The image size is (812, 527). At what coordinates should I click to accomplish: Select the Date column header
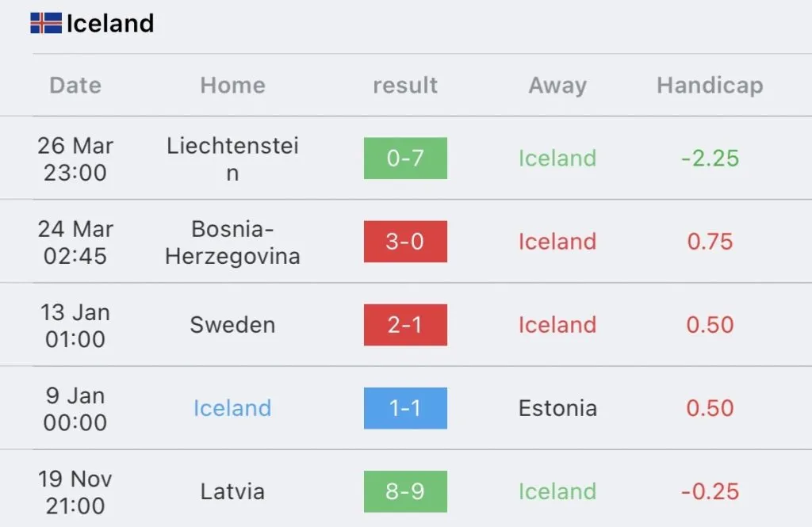point(75,86)
